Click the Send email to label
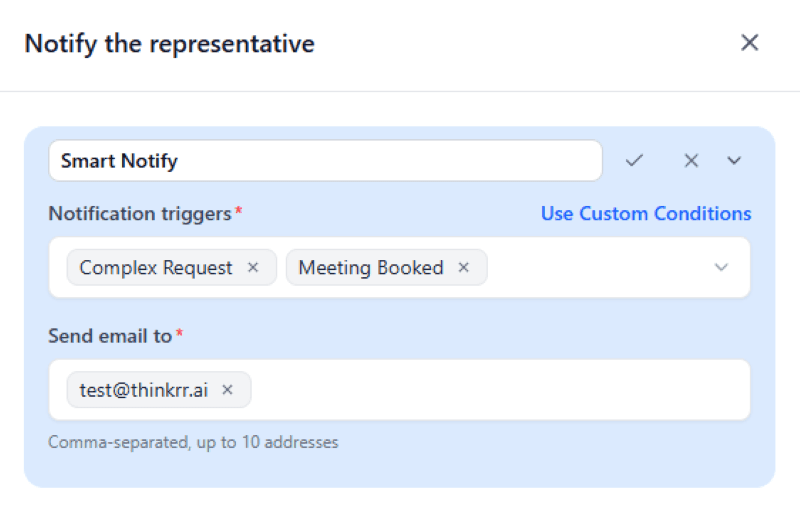This screenshot has height=518, width=800. (110, 337)
